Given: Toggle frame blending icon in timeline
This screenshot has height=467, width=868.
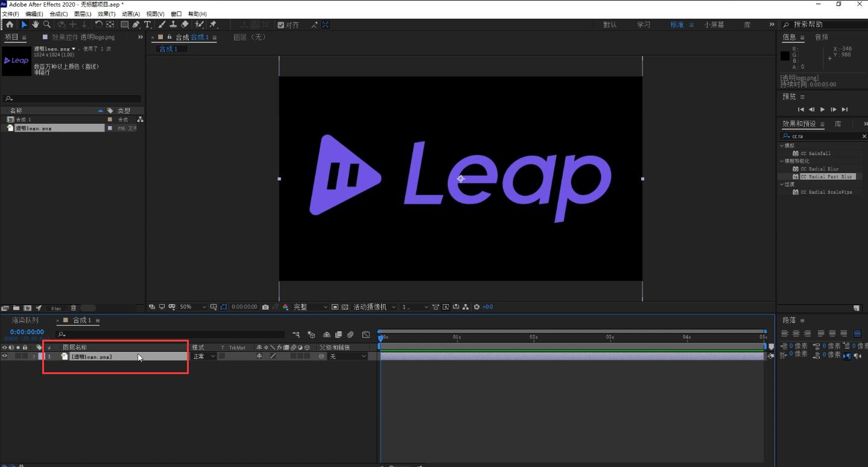Looking at the screenshot, I should (338, 334).
